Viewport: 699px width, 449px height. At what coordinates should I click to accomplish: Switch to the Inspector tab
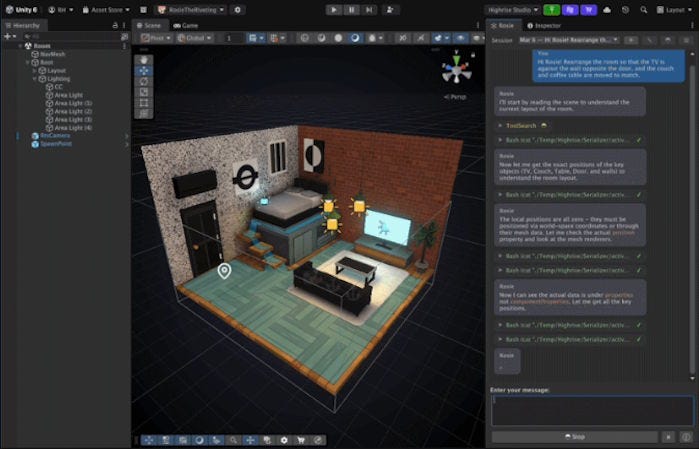[544, 25]
